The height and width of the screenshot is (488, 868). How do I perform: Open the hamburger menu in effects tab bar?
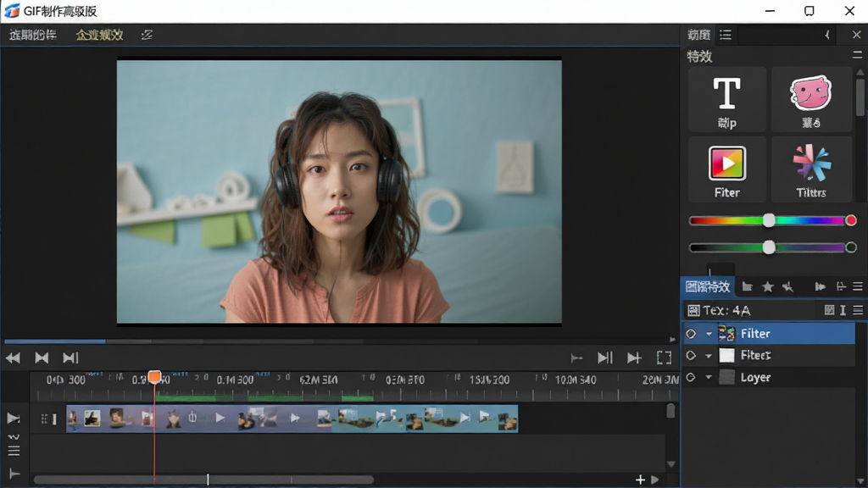[x=858, y=286]
